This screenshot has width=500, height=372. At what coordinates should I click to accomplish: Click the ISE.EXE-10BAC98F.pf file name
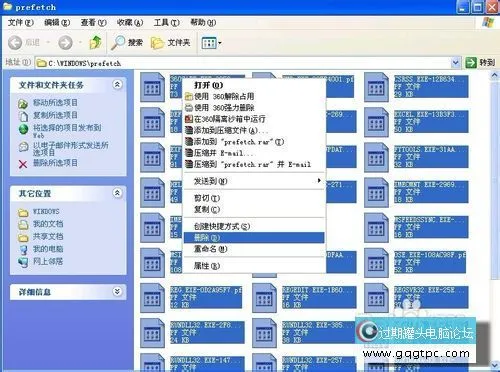click(x=430, y=255)
